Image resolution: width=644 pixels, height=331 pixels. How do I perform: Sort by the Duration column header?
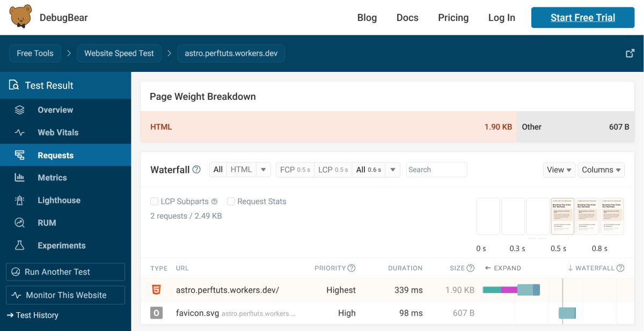click(405, 268)
